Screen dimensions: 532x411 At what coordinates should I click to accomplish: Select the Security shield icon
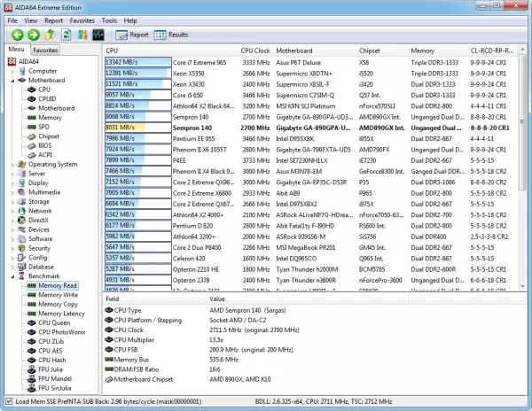(x=21, y=248)
